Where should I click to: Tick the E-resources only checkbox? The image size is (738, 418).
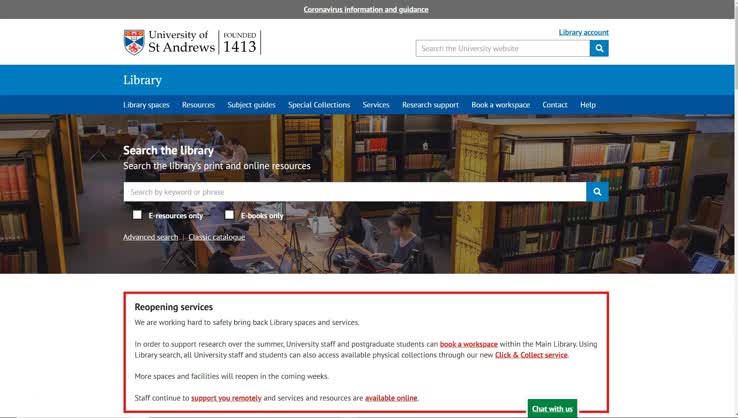tap(137, 215)
